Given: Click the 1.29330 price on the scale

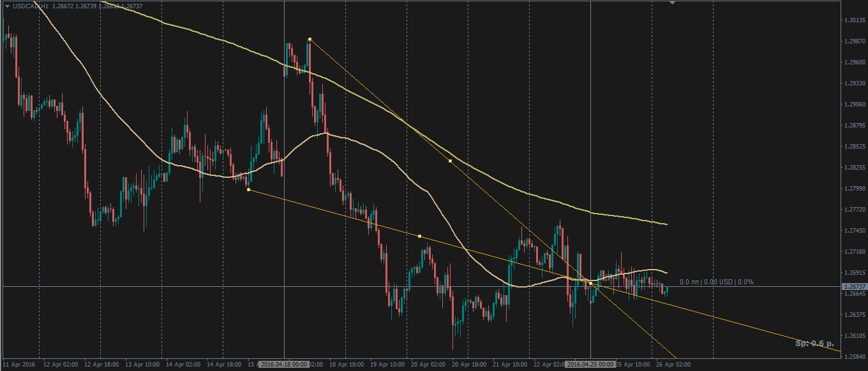Looking at the screenshot, I should coord(854,84).
